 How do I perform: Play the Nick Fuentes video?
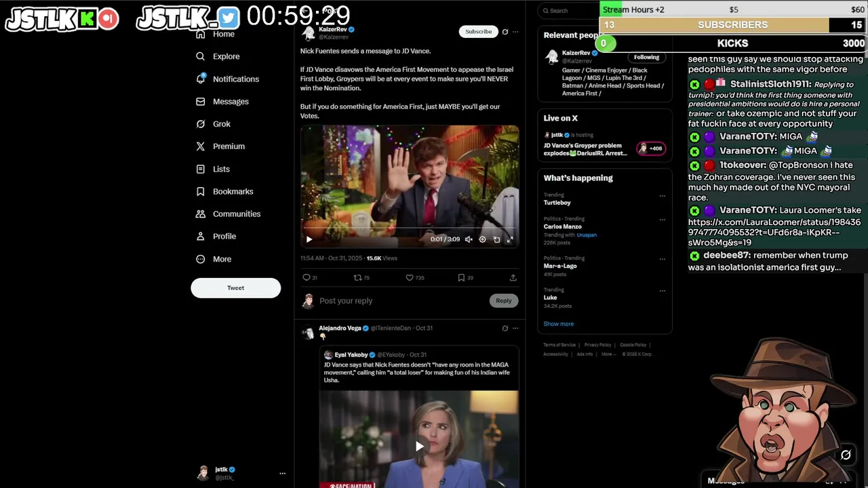[x=309, y=239]
